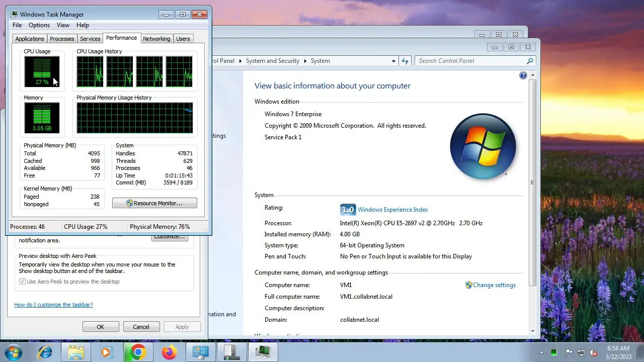Screen dimensions: 644x362
Task: Click 'Physical Memory: 76%' in status bar
Action: (x=159, y=227)
